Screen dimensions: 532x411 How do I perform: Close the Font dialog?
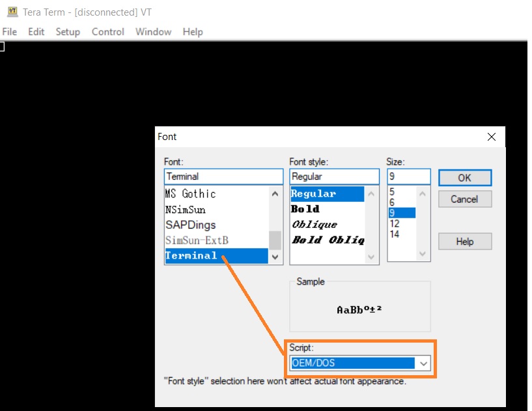492,137
